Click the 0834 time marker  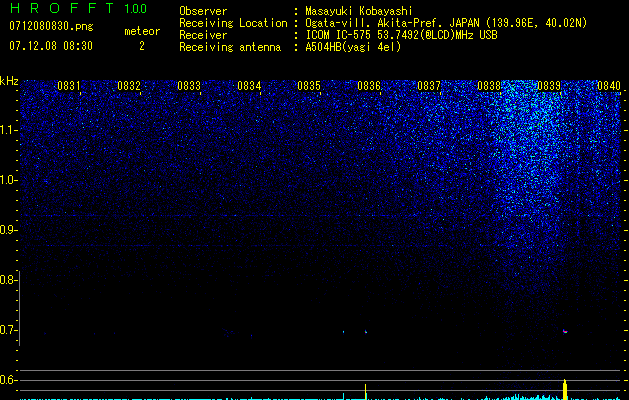(x=249, y=85)
